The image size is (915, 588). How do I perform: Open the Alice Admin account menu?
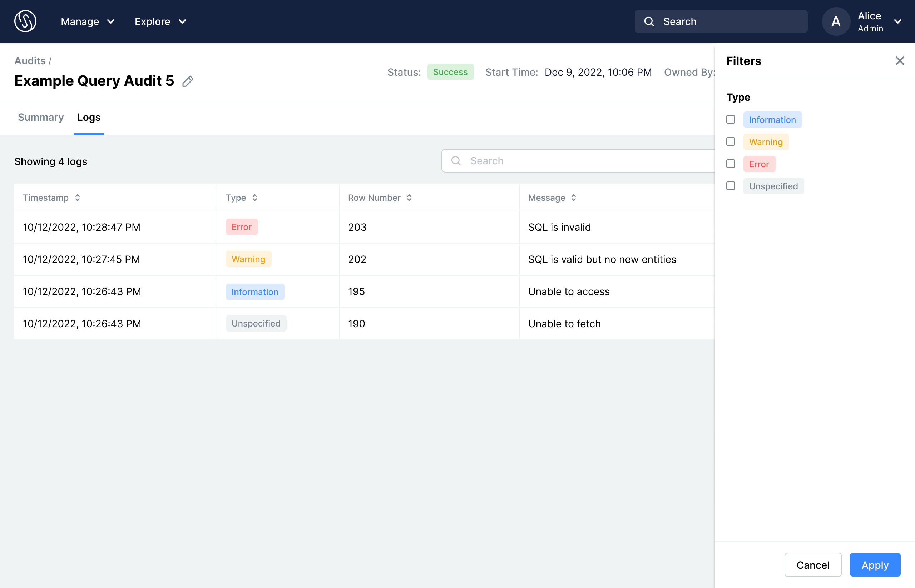(x=897, y=22)
